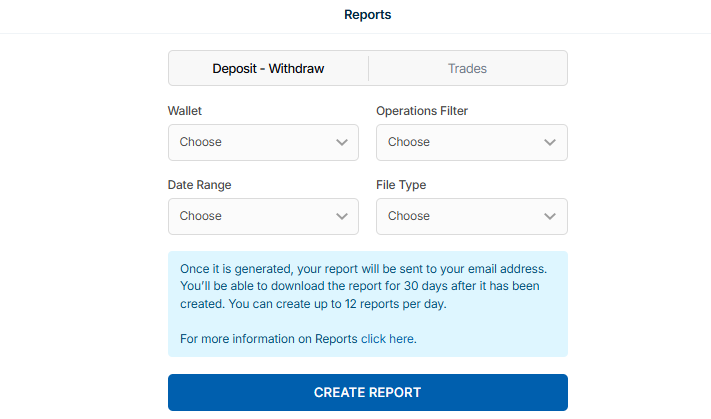Click the Wallet dropdown chevron arrow
Screen dimensions: 711x419
pyautogui.click(x=341, y=142)
